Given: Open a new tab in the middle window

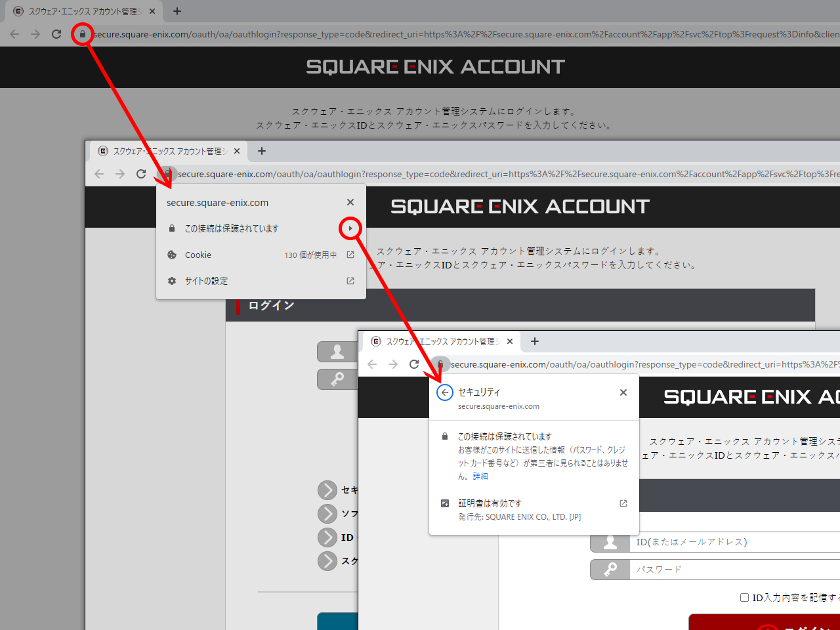Looking at the screenshot, I should [262, 151].
